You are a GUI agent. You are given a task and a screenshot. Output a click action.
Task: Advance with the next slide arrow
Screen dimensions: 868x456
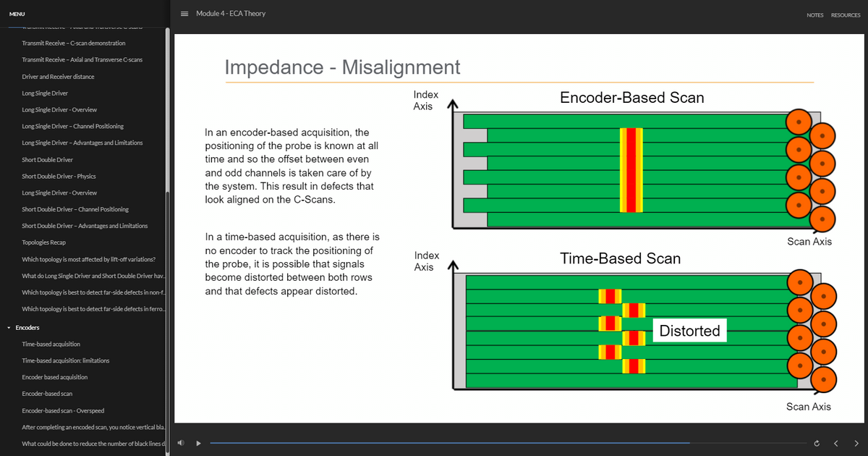pyautogui.click(x=856, y=443)
